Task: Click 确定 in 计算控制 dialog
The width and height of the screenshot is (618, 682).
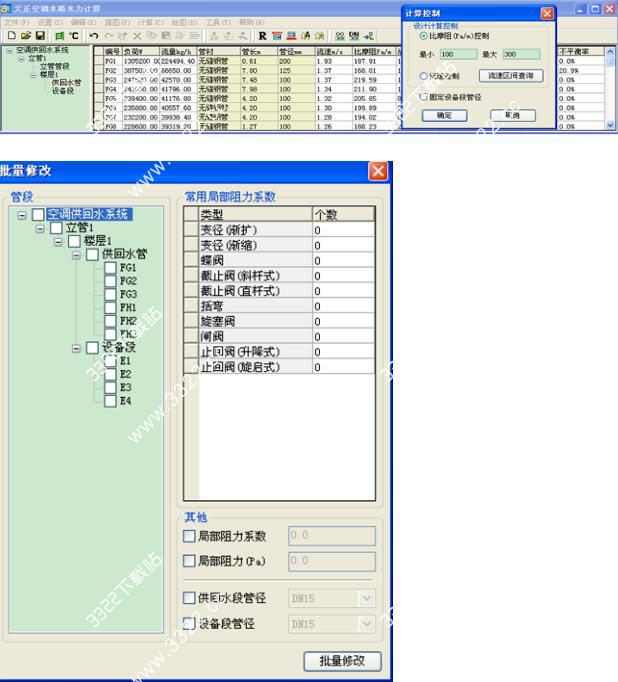Action: pyautogui.click(x=444, y=115)
